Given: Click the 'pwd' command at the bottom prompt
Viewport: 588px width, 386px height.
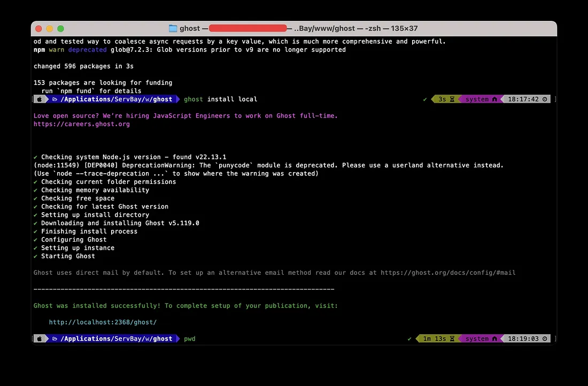Looking at the screenshot, I should click(190, 339).
